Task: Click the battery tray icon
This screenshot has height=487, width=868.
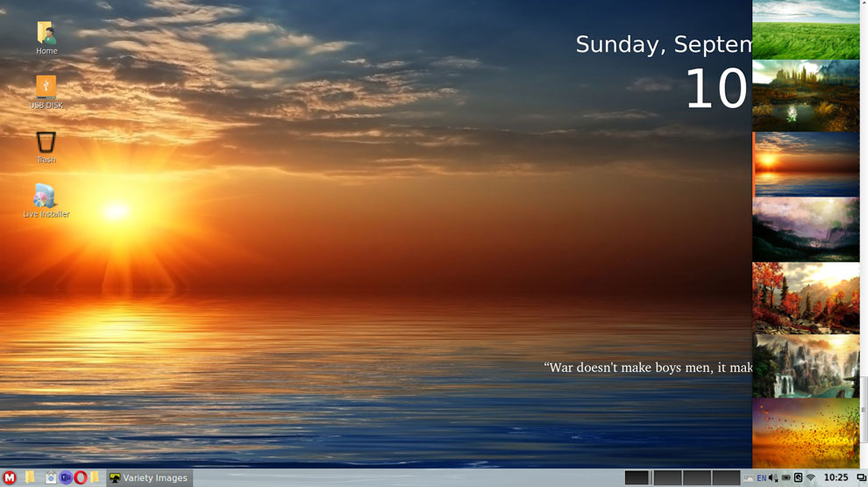Action: (x=786, y=477)
